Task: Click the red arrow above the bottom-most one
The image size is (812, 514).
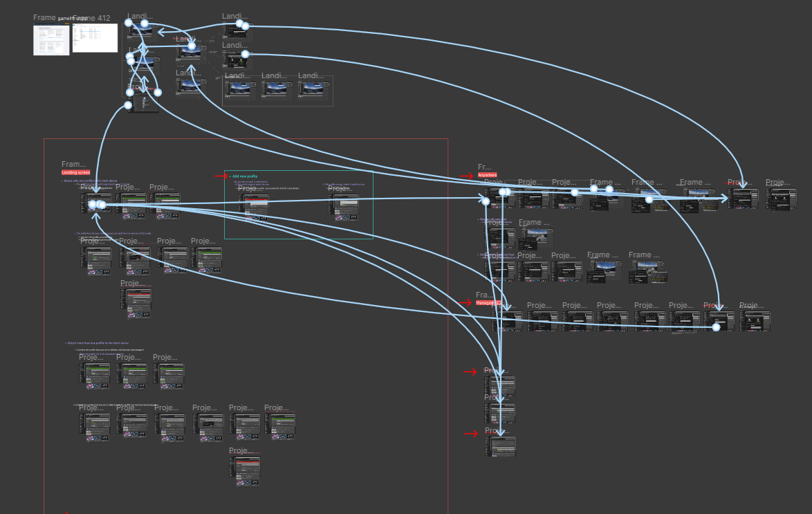Action: (x=470, y=372)
